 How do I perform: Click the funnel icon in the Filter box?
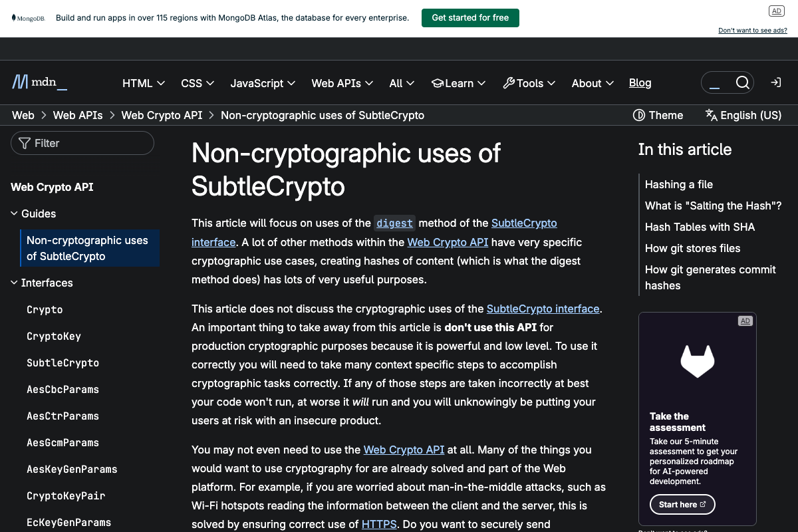[24, 142]
